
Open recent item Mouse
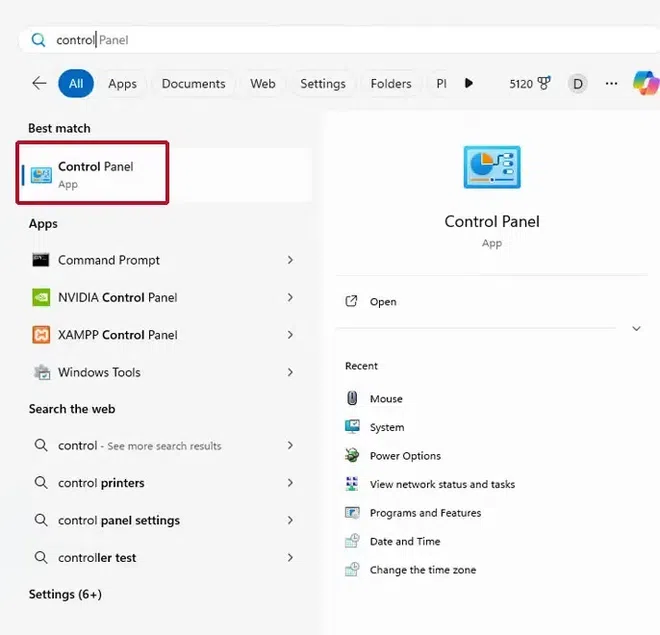click(x=386, y=399)
